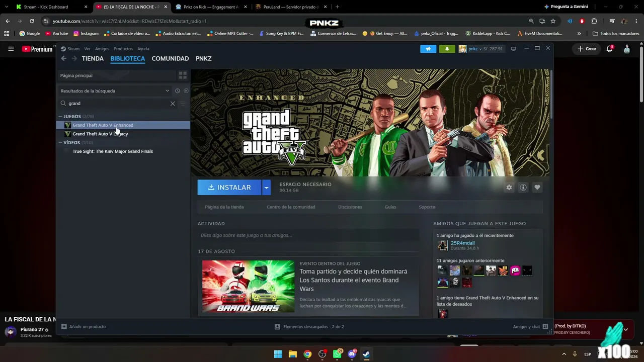Open Brand Wars event thumbnail
Viewport: 644px width, 362px height.
[248, 286]
